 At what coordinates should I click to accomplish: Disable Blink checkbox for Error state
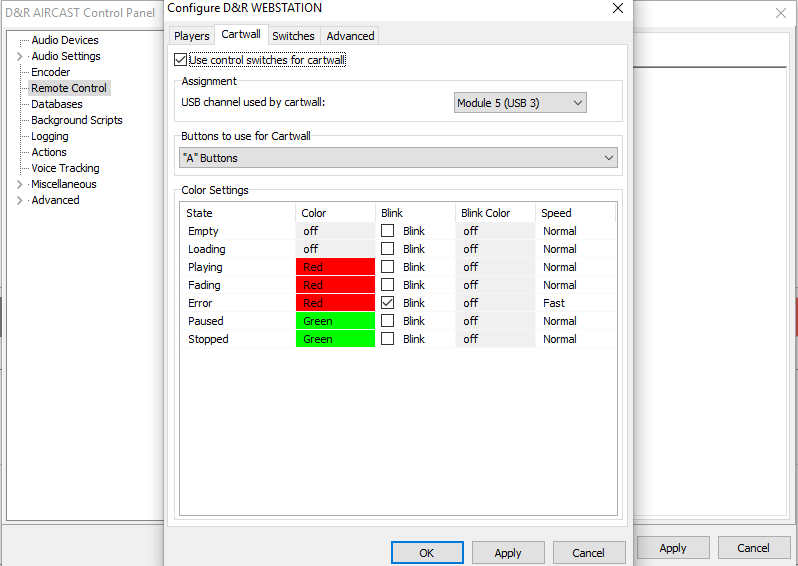coord(388,303)
